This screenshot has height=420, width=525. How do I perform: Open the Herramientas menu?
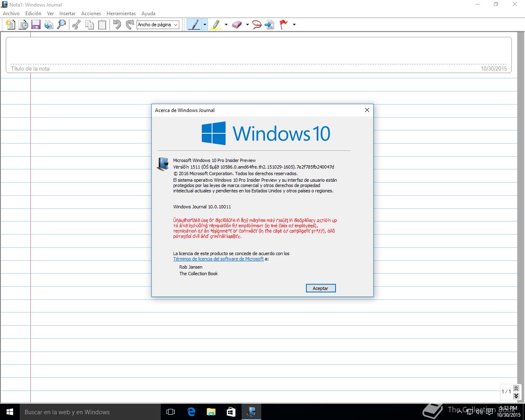tap(121, 14)
